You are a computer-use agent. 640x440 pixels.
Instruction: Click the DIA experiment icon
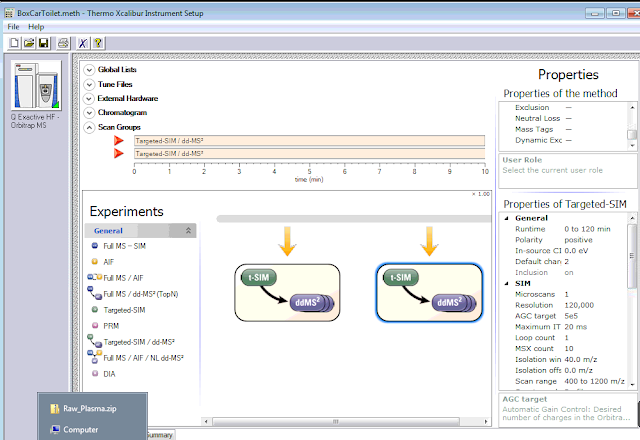pyautogui.click(x=95, y=373)
